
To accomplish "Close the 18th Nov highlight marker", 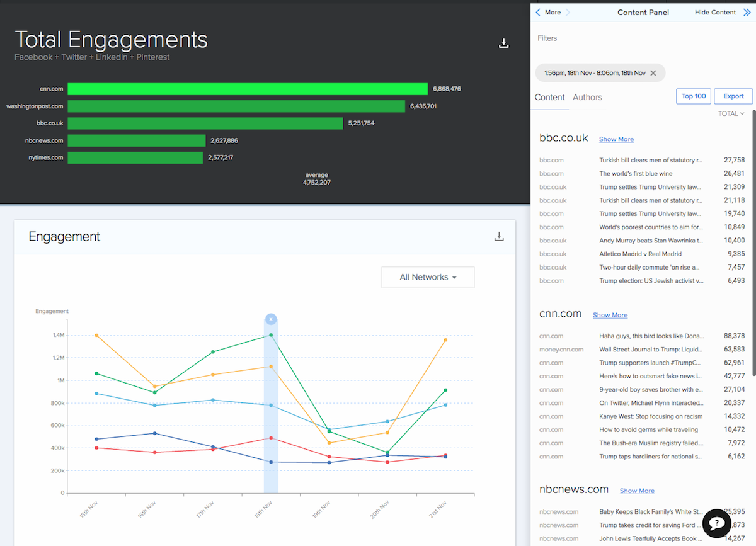I will point(271,319).
